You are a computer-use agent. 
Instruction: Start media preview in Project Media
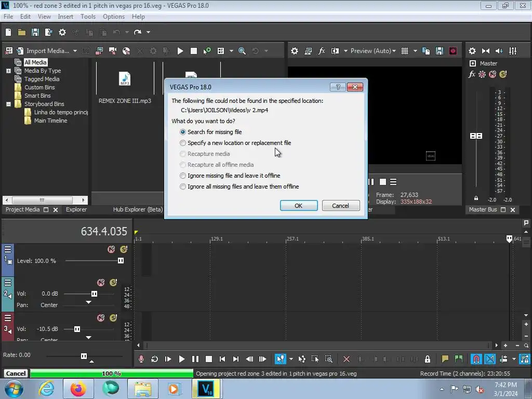[x=180, y=51]
